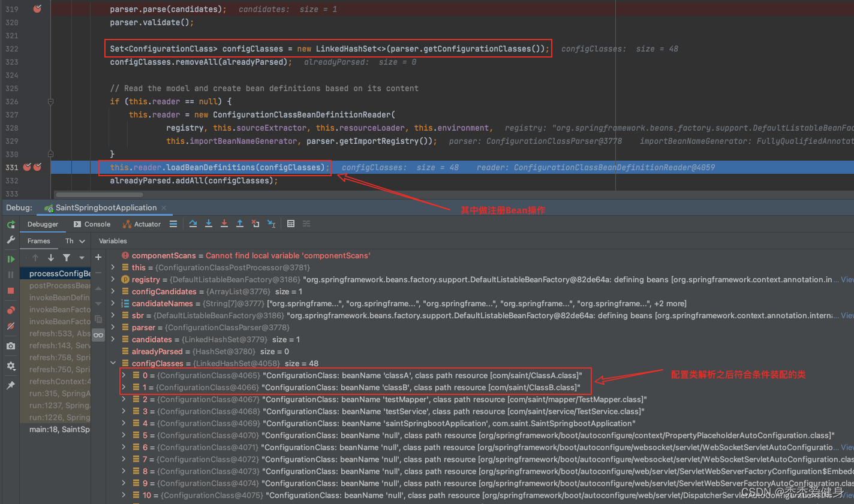Image resolution: width=854 pixels, height=504 pixels.
Task: Toggle Mute Breakpoints in debug sidebar
Action: point(11,327)
